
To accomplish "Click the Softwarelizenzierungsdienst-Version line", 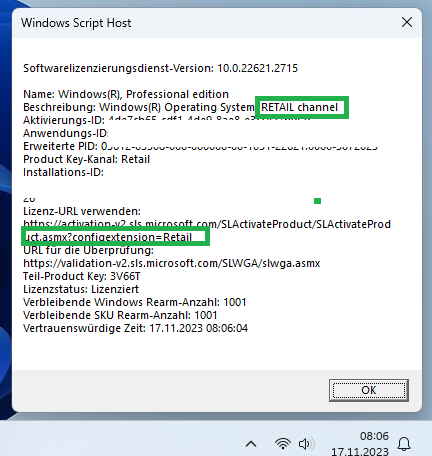I will (x=160, y=68).
